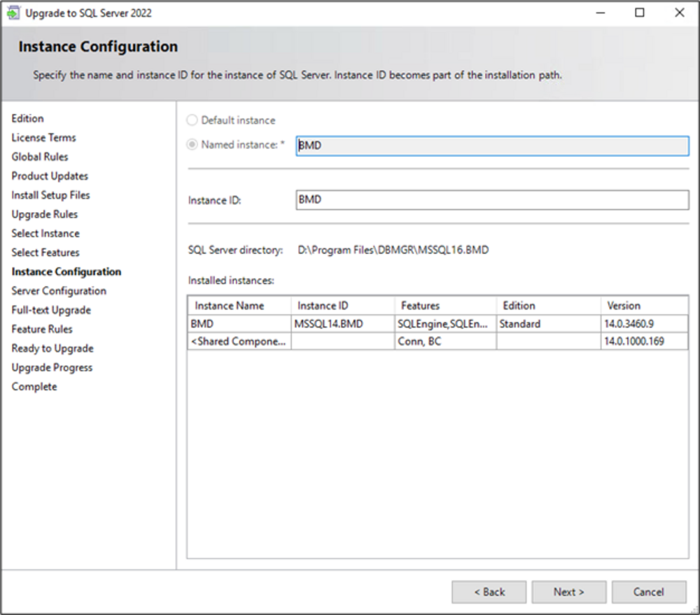
Task: Minimize the setup window
Action: 600,13
